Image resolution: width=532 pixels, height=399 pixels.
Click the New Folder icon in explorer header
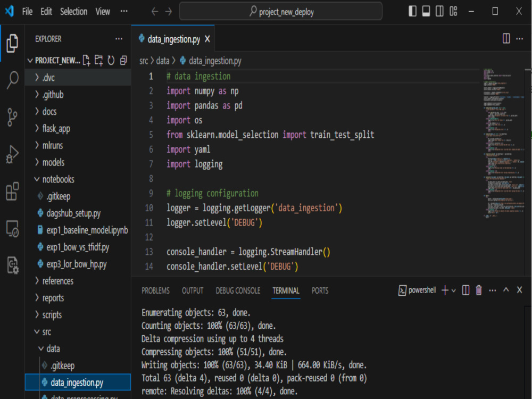[99, 61]
